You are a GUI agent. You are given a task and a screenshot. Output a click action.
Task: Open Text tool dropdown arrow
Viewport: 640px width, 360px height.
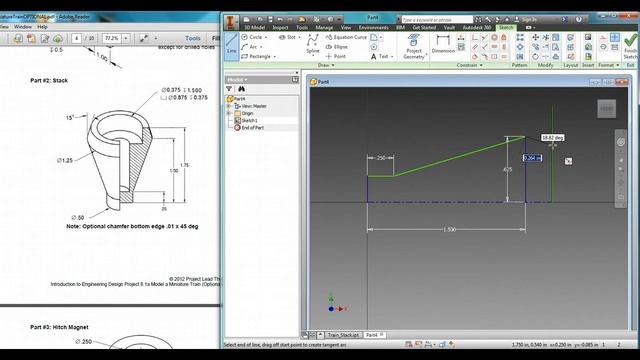392,57
